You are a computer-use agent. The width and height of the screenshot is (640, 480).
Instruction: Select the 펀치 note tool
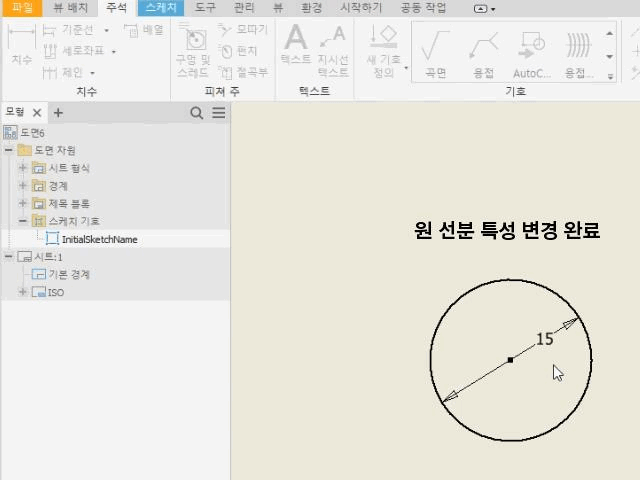click(x=238, y=51)
